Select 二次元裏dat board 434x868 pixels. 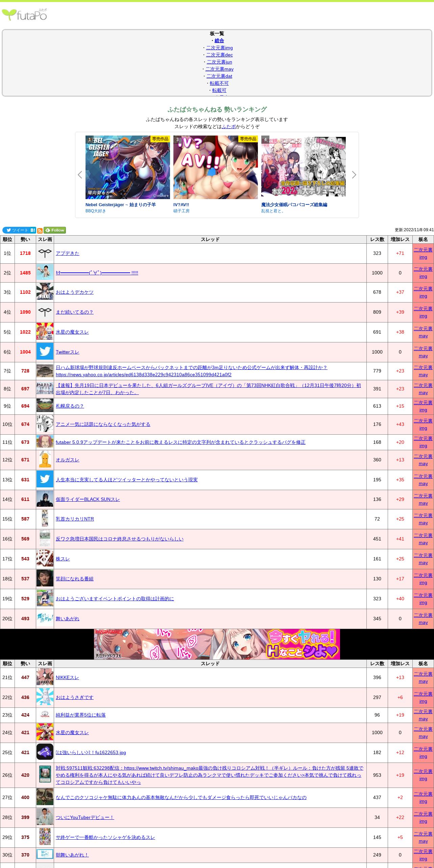click(219, 76)
